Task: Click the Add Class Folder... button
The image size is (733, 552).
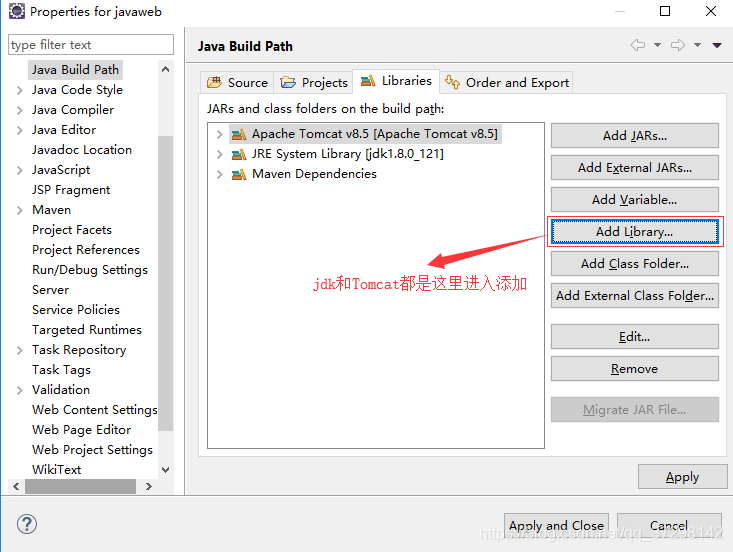Action: (x=634, y=264)
